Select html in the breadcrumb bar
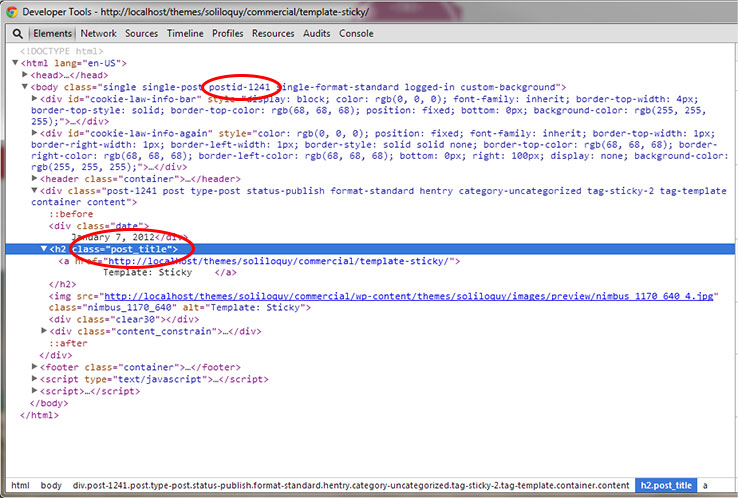 click(x=20, y=485)
